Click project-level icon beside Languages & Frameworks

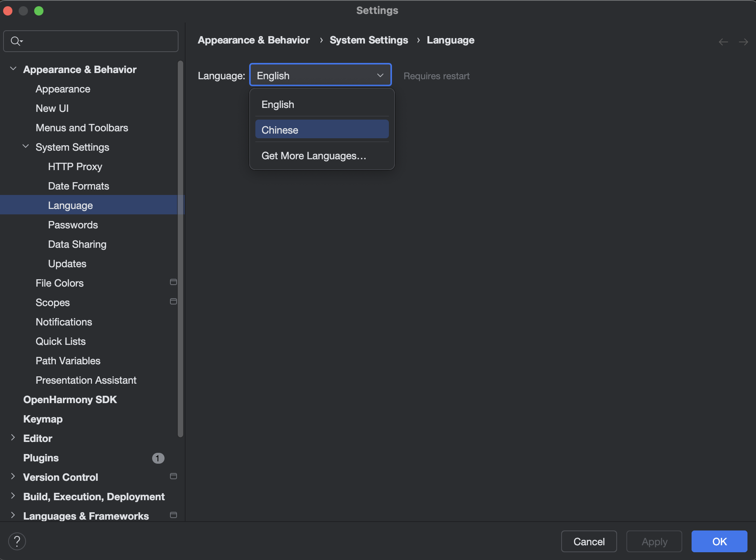tap(173, 515)
